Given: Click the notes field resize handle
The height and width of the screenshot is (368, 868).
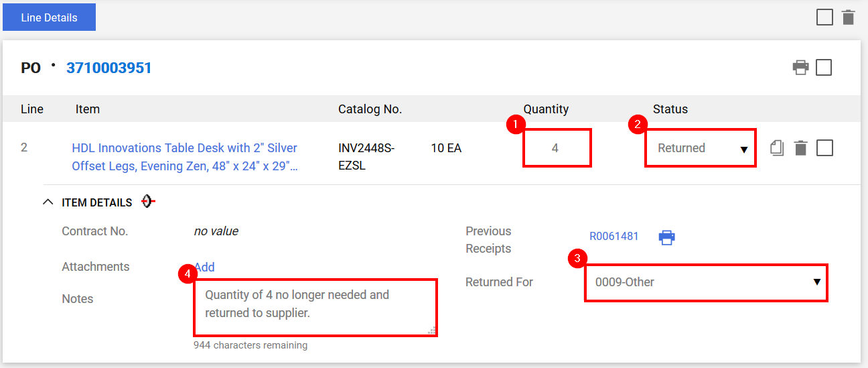Looking at the screenshot, I should (432, 330).
